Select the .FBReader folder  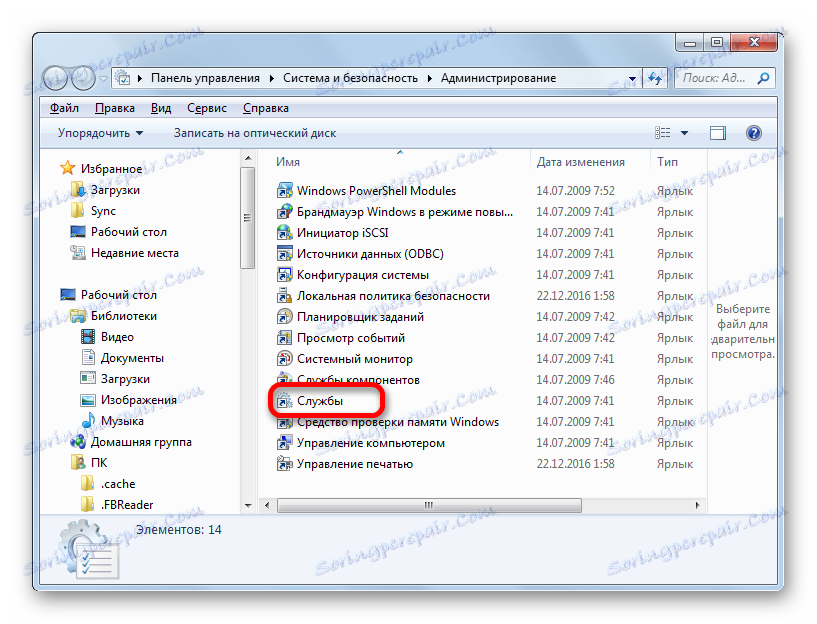pos(127,505)
